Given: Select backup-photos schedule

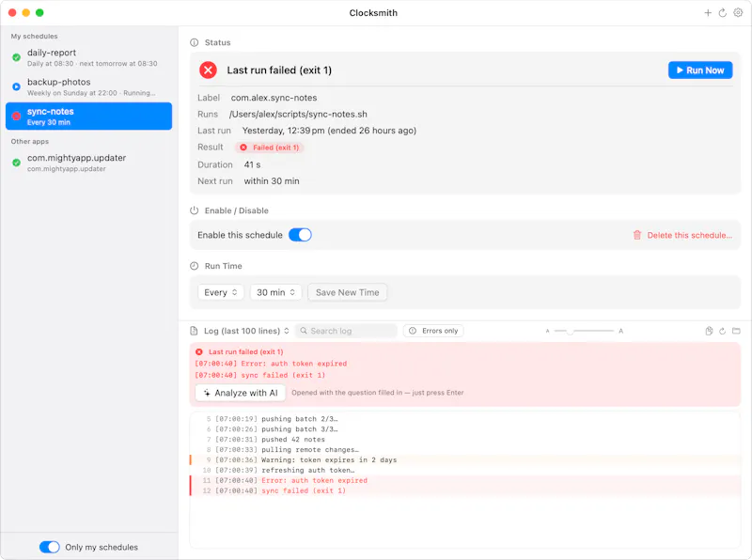Looking at the screenshot, I should [x=88, y=86].
